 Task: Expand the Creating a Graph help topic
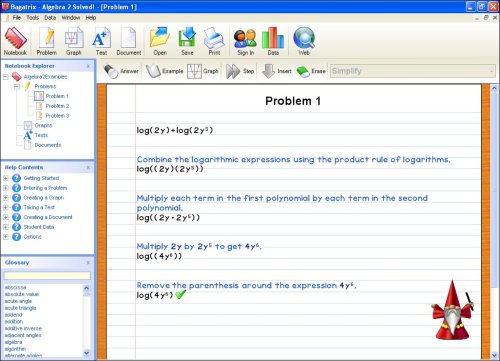[x=6, y=198]
